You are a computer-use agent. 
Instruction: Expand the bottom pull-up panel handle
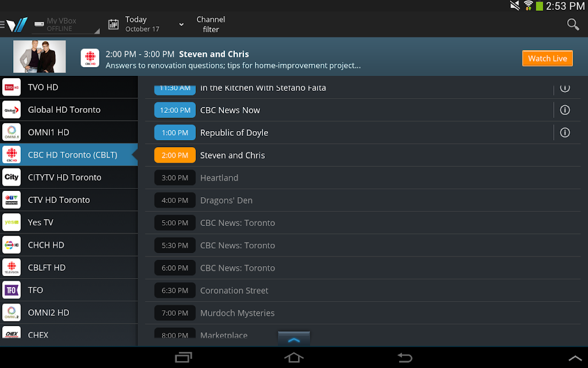tap(293, 339)
